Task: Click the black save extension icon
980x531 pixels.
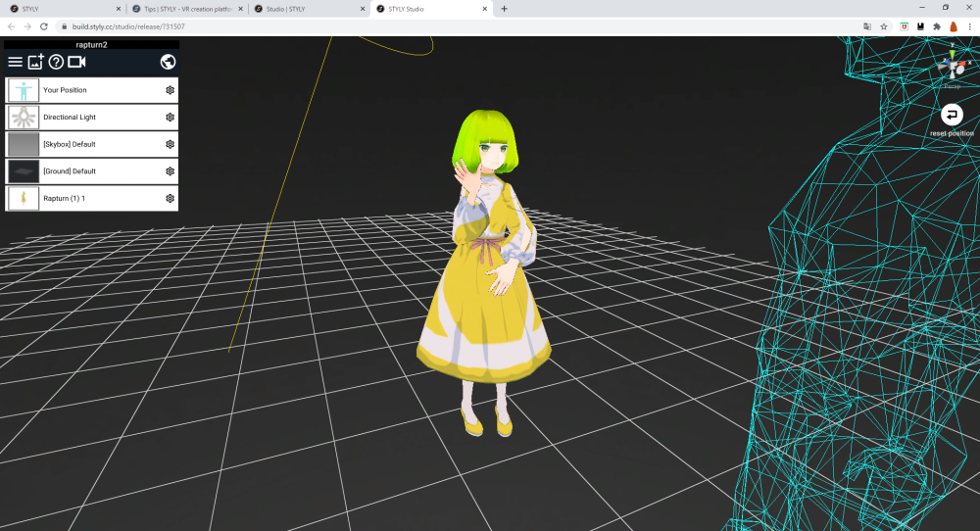Action: pos(920,26)
